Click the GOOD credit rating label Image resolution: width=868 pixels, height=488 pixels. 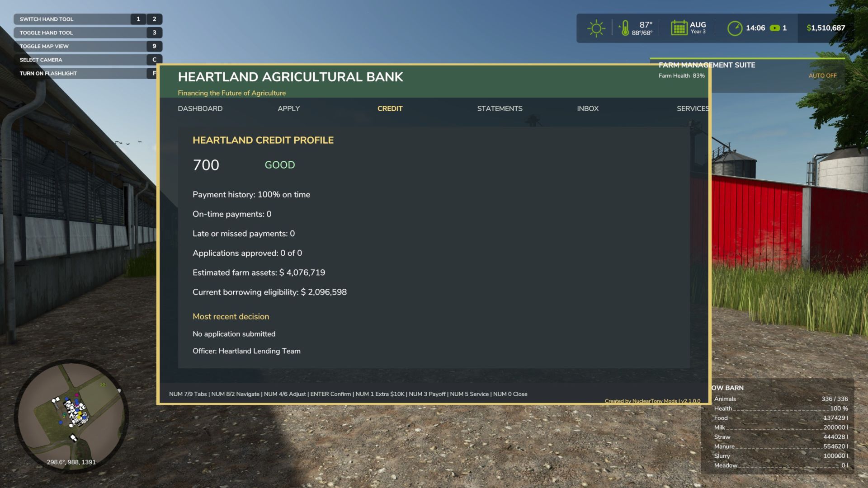[x=279, y=165]
